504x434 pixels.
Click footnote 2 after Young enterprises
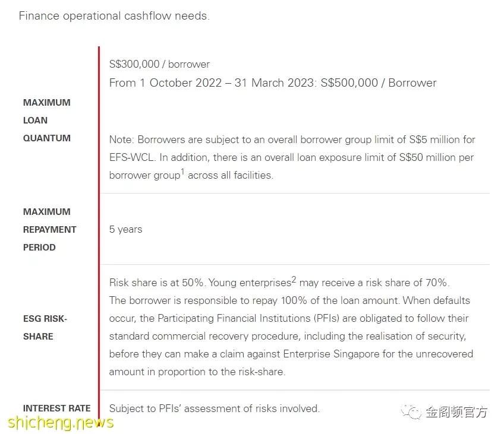pos(294,279)
